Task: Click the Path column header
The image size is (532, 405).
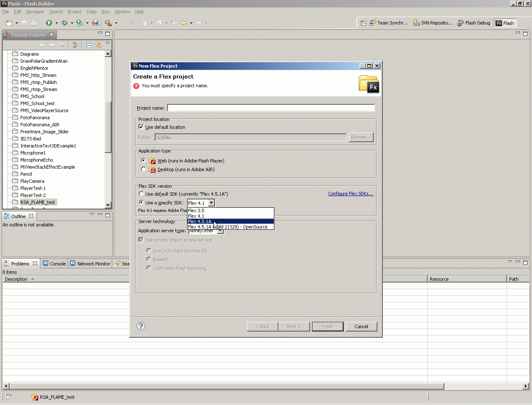Action: point(518,279)
